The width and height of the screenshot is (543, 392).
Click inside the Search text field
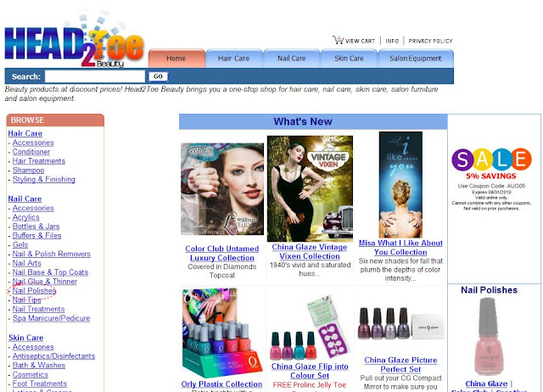[x=95, y=76]
